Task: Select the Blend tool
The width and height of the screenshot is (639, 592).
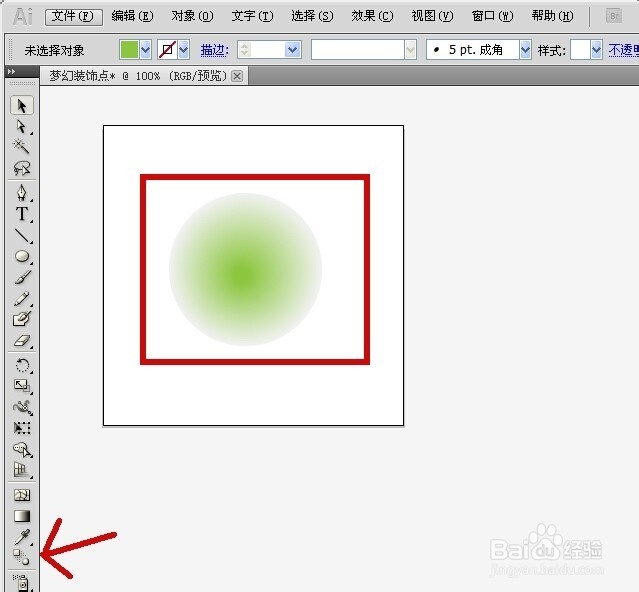Action: (22, 557)
